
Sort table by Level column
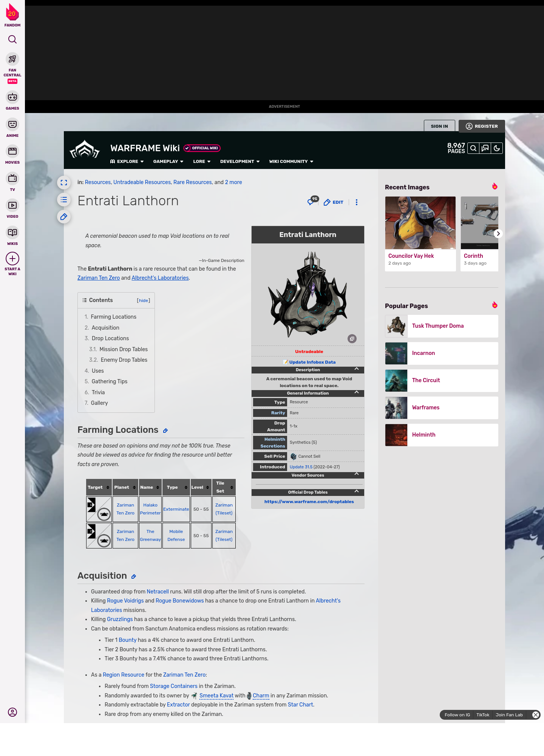point(201,487)
